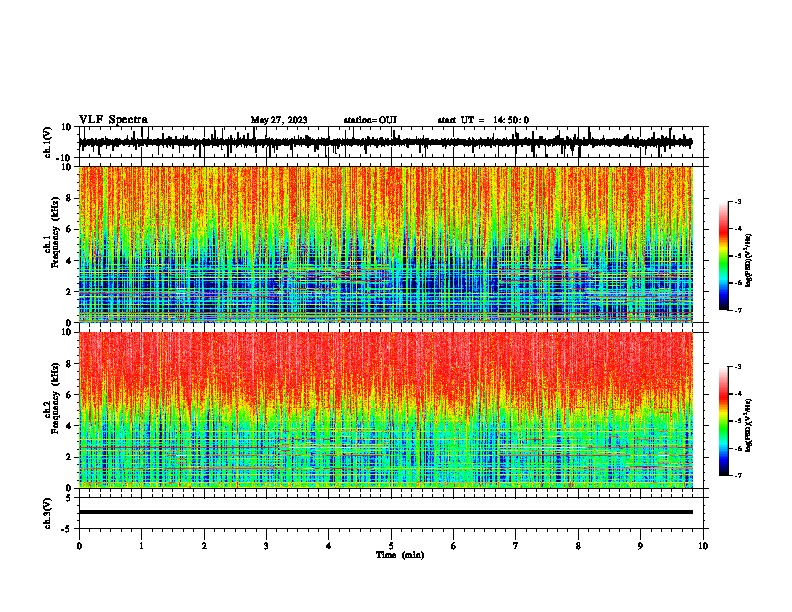The width and height of the screenshot is (792, 612).
Task: Click the "8" kHz tick on ch.1 spectrogram
Action: pos(69,198)
